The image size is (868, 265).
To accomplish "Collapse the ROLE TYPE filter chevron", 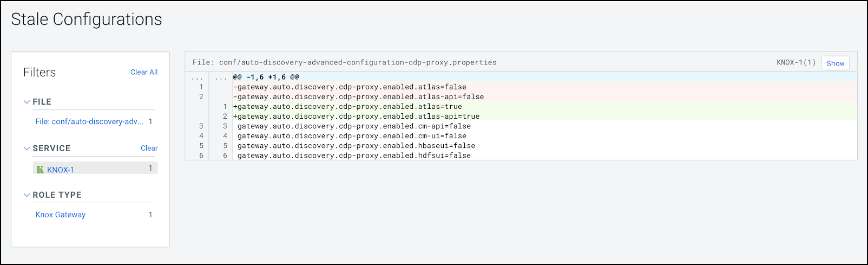I will coord(27,195).
